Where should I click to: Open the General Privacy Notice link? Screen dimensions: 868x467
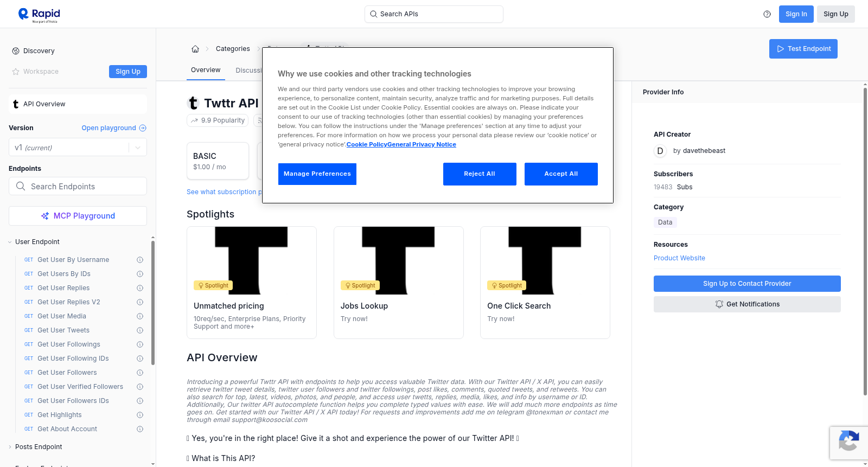pos(422,144)
